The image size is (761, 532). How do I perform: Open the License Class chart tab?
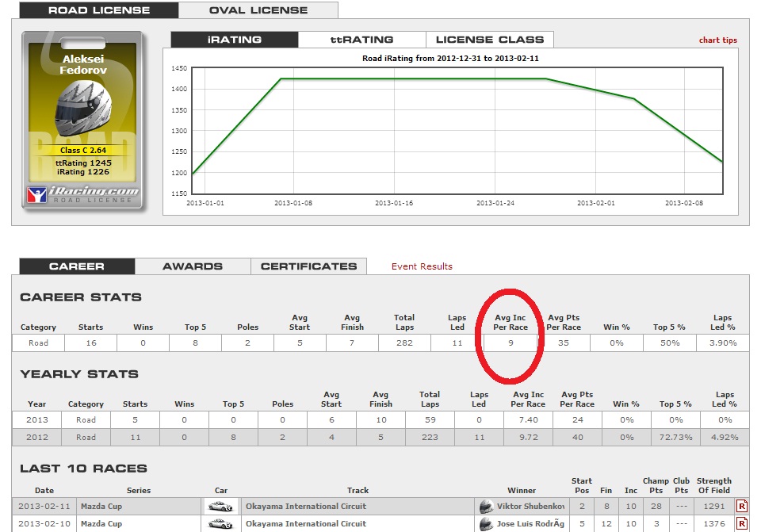coord(489,40)
